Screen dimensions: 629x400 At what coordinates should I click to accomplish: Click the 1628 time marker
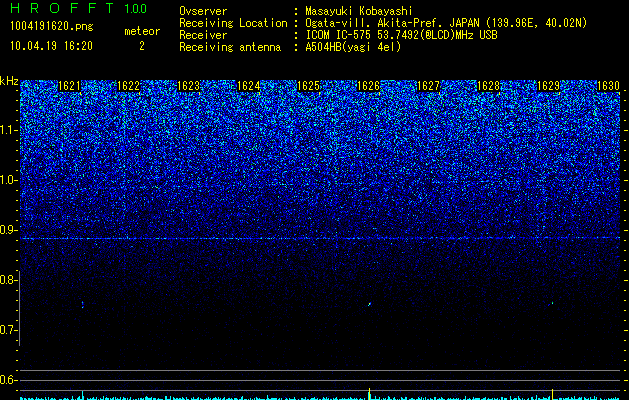pos(489,86)
